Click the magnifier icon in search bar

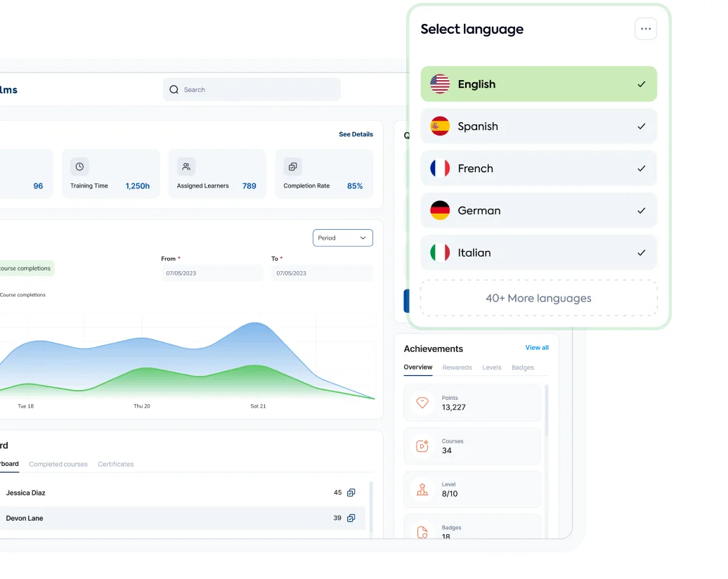pos(174,90)
